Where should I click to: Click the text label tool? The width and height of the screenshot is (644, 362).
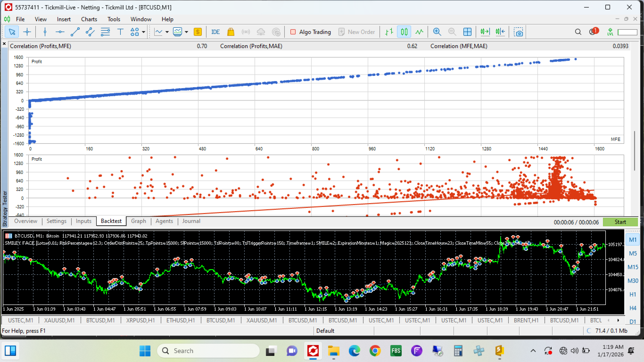(120, 32)
